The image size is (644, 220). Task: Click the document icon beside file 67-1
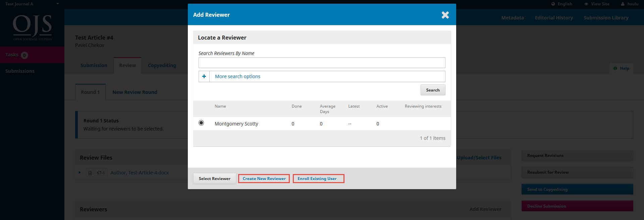(x=90, y=173)
